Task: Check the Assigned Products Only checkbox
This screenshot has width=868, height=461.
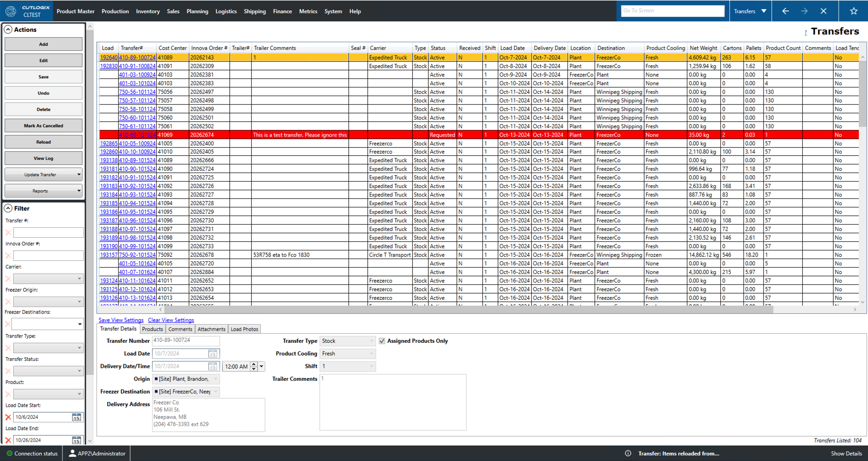Action: (x=382, y=341)
